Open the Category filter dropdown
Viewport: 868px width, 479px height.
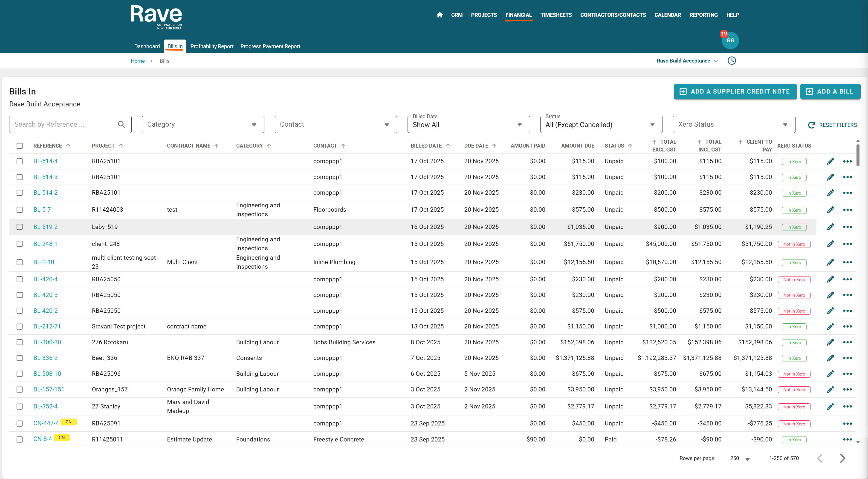[203, 124]
